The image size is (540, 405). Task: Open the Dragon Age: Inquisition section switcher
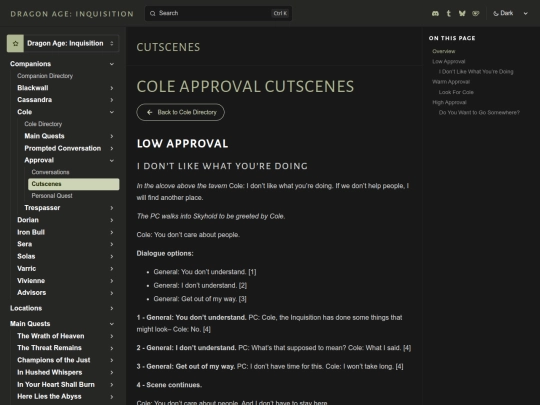click(63, 43)
